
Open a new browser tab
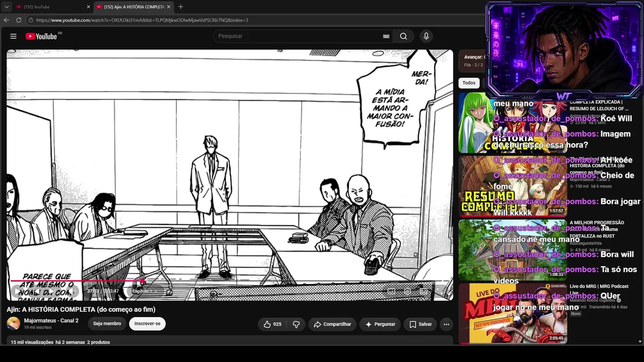click(x=181, y=7)
